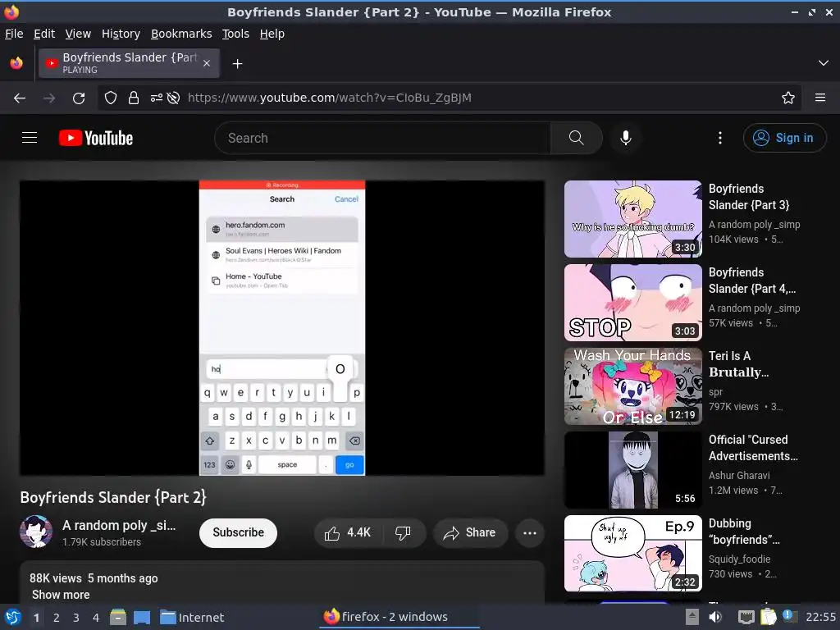Viewport: 840px width, 630px height.
Task: Click the tray expander icon before the volume
Action: [x=692, y=617]
